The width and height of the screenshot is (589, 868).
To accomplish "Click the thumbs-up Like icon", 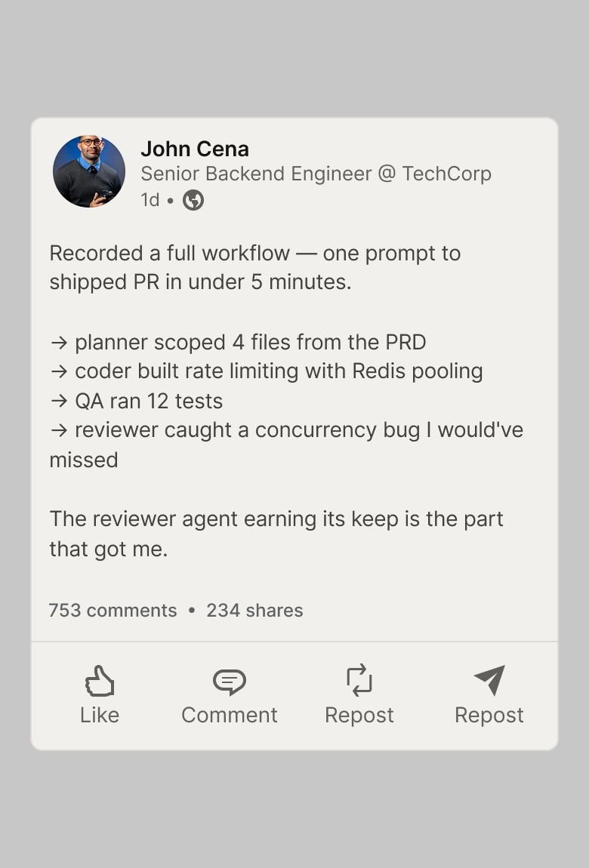I will click(x=100, y=681).
